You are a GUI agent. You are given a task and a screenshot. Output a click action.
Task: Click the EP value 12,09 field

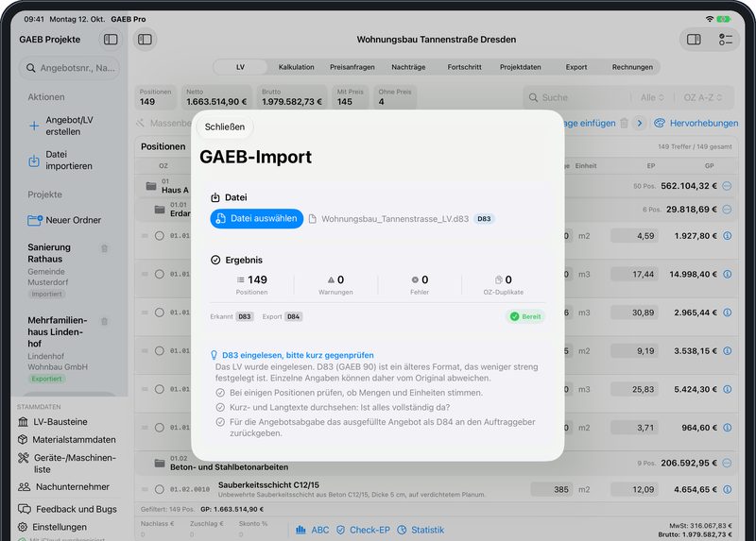[x=636, y=489]
